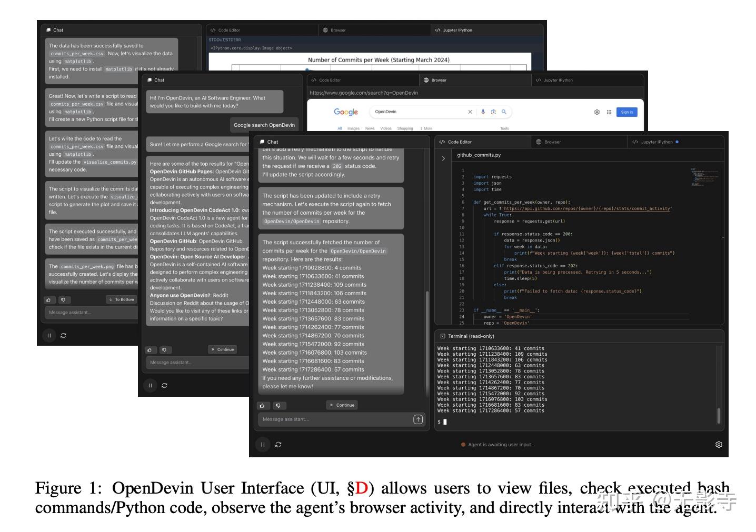756x532 pixels.
Task: Open Google quick settings gear
Action: pos(596,112)
